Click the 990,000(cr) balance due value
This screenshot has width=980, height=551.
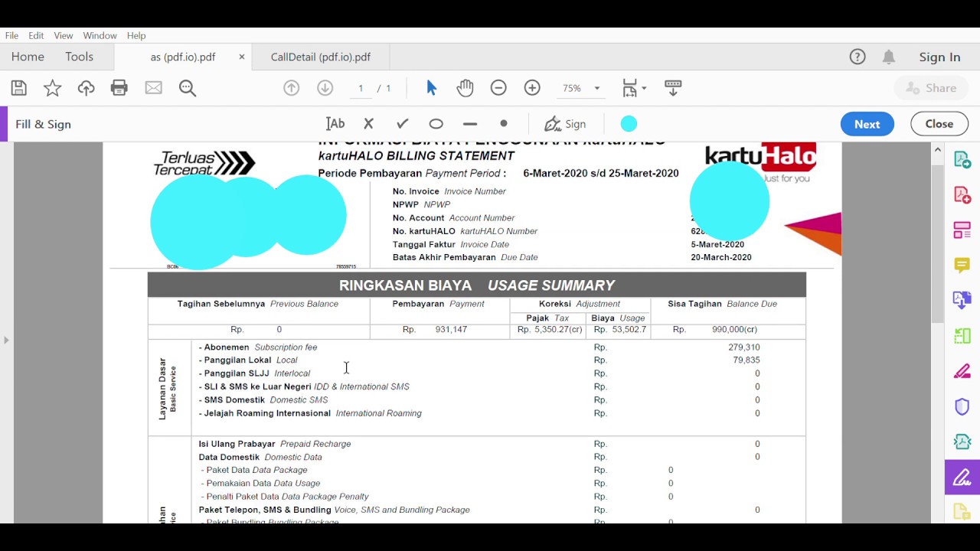(734, 329)
